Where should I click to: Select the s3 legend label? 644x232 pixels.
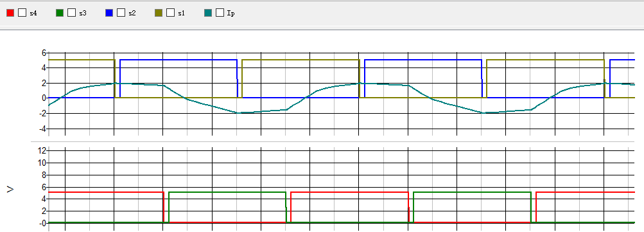pyautogui.click(x=83, y=13)
